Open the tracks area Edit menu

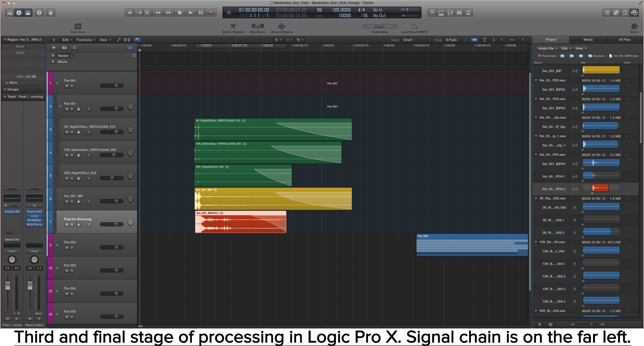tap(67, 40)
